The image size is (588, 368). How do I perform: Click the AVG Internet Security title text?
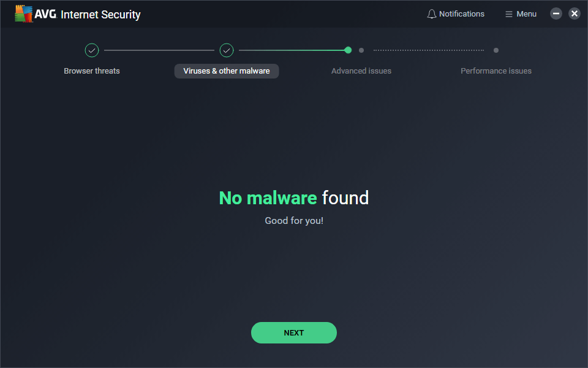click(x=100, y=14)
